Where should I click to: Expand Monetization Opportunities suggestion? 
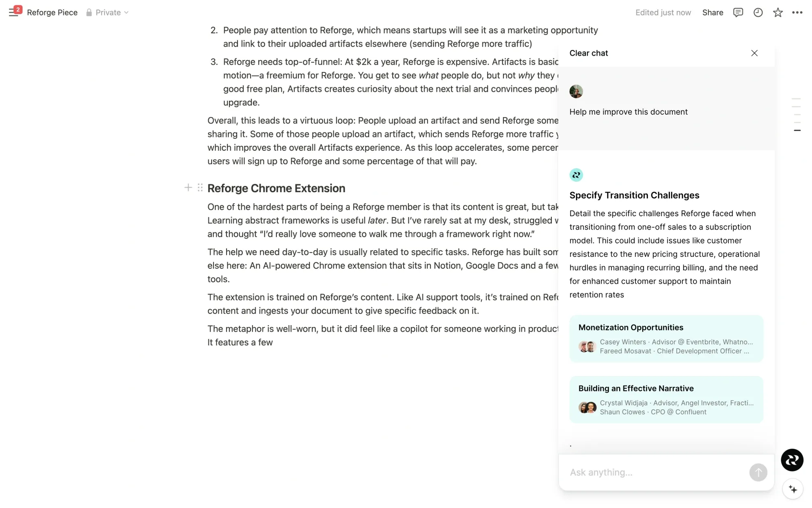click(x=666, y=338)
